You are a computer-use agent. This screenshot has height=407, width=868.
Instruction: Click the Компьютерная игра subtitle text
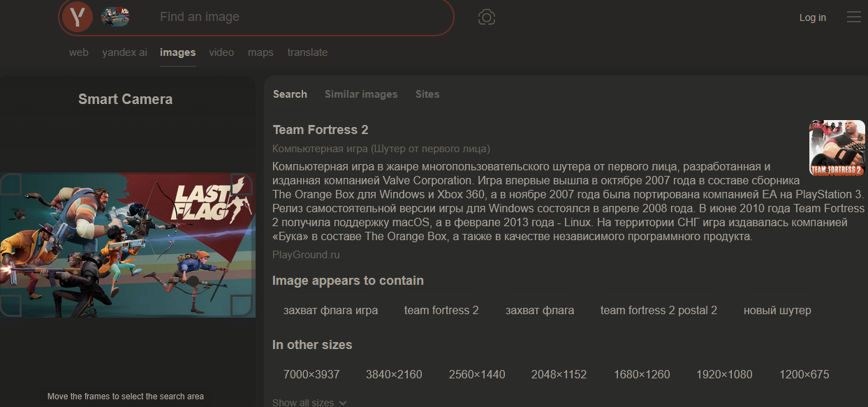(x=381, y=149)
